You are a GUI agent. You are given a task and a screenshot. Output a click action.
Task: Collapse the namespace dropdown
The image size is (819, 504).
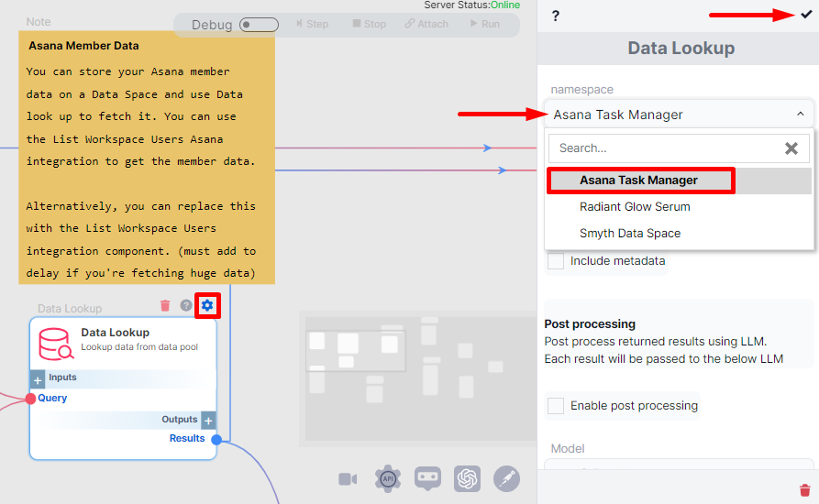[679, 115]
